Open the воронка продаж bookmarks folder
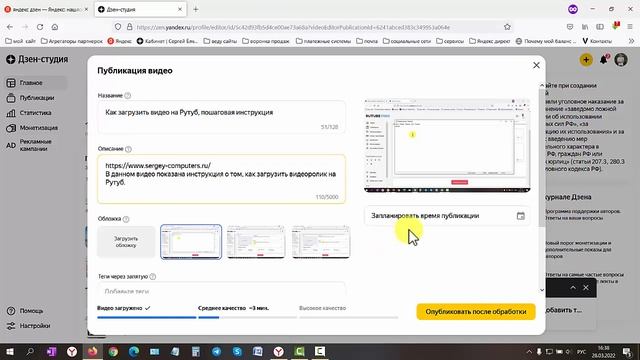This screenshot has height=360, width=640. coord(266,41)
